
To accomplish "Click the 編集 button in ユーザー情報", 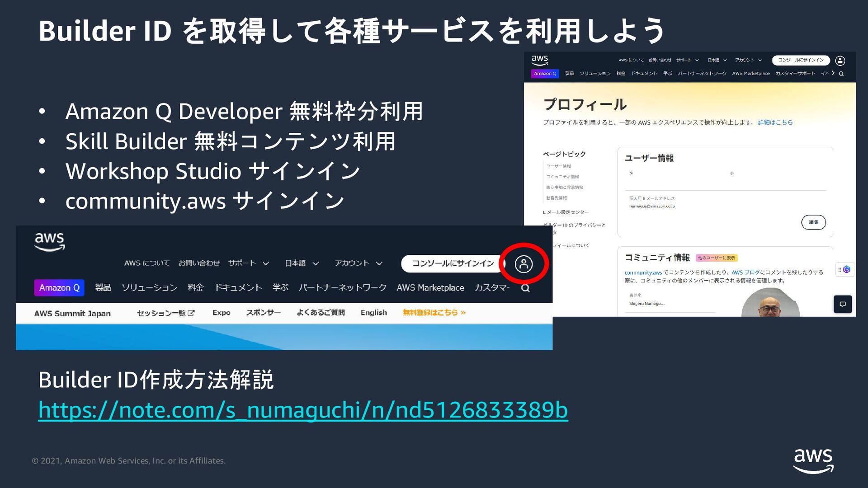I will coord(813,222).
